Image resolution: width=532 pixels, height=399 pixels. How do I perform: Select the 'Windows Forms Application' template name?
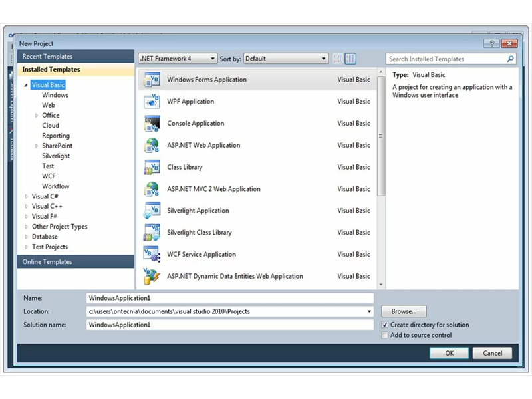pyautogui.click(x=207, y=80)
